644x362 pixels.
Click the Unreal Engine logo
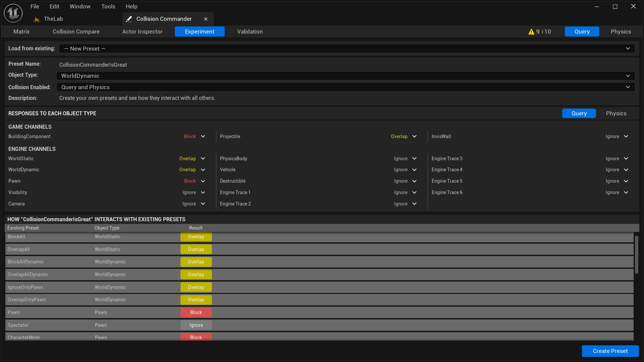(x=13, y=13)
